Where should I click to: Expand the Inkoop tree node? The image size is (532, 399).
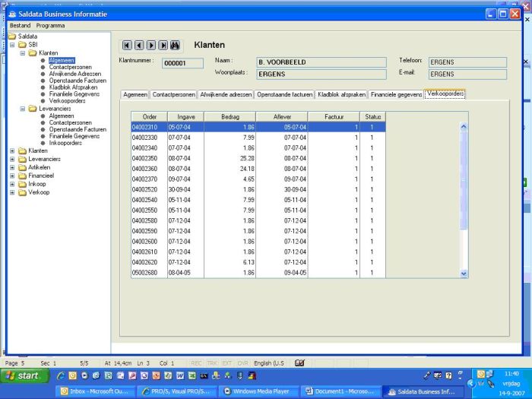(x=13, y=184)
